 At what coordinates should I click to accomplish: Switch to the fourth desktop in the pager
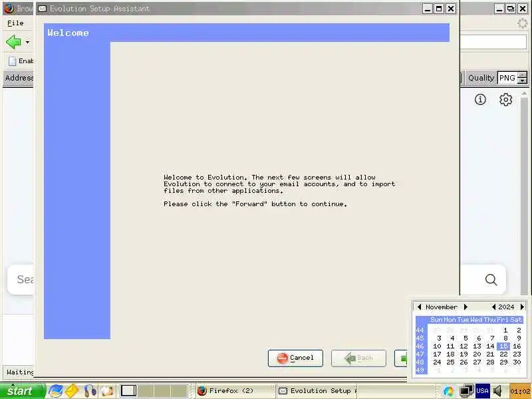pos(179,391)
